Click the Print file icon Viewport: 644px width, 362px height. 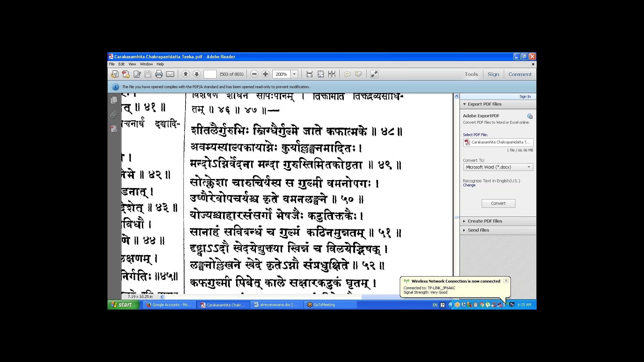(x=159, y=74)
